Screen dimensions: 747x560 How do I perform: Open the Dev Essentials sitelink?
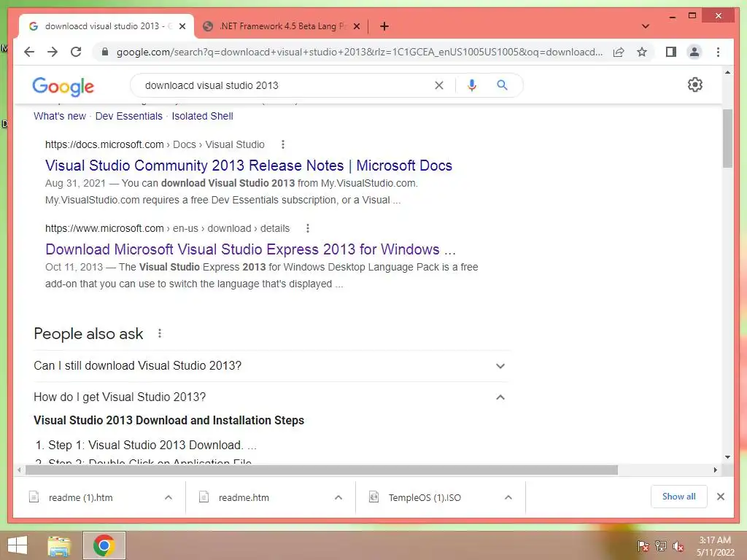(x=128, y=116)
